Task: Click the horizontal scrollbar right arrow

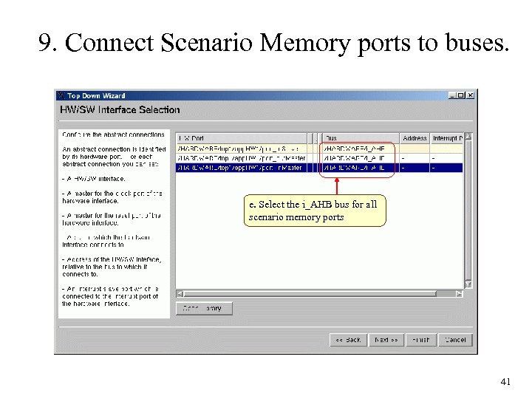Action: click(459, 294)
